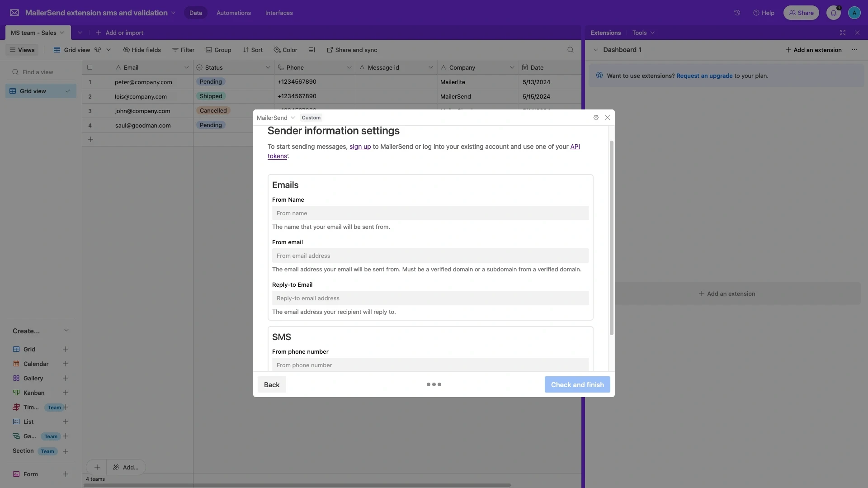The image size is (868, 488).
Task: Add a new Kanban view
Action: pyautogui.click(x=66, y=393)
